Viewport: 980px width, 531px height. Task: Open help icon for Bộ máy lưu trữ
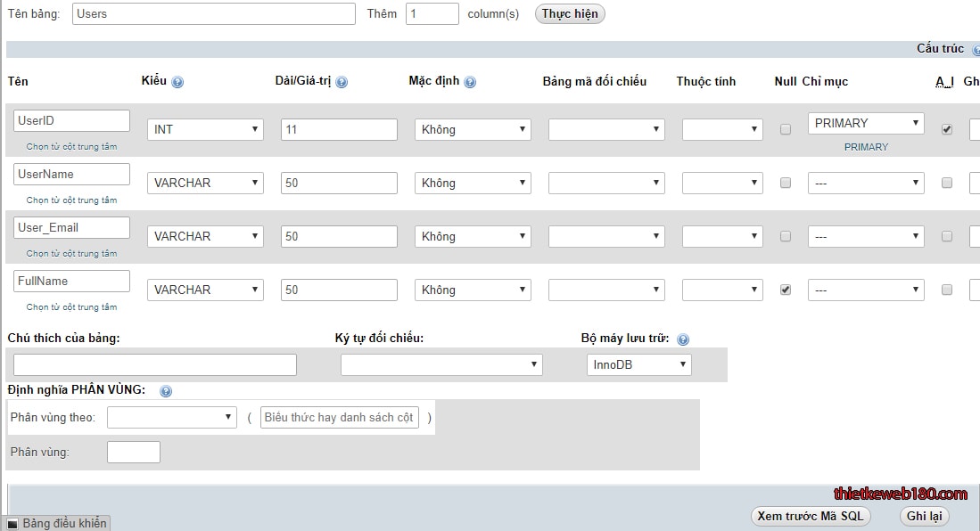[683, 339]
